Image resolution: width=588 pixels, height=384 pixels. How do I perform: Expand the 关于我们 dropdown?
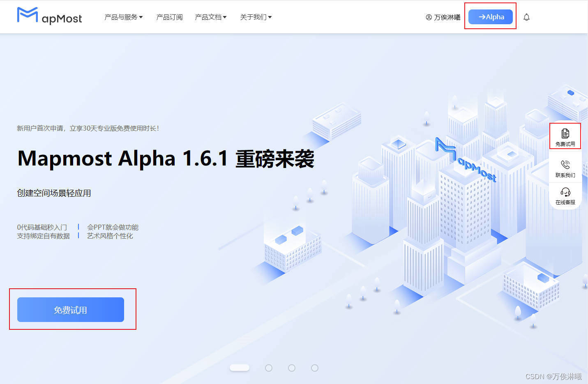click(x=256, y=17)
